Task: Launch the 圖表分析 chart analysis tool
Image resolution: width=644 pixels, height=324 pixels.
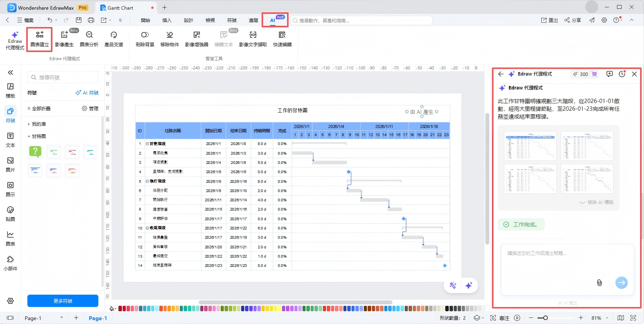Action: click(89, 39)
